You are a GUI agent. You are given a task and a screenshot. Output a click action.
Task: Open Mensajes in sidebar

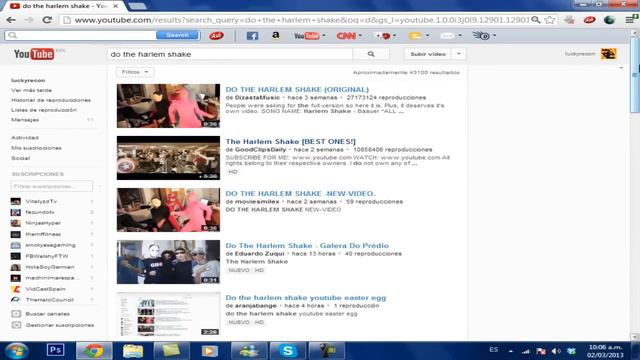25,120
